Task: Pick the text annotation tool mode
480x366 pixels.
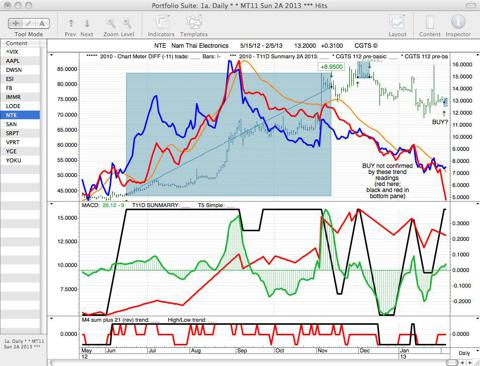Action: pyautogui.click(x=42, y=23)
